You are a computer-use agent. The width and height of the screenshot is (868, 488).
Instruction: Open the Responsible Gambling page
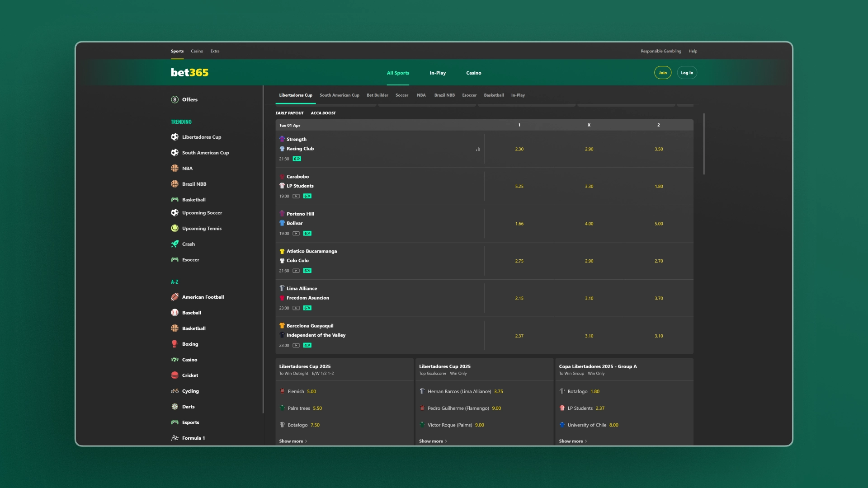click(x=660, y=51)
